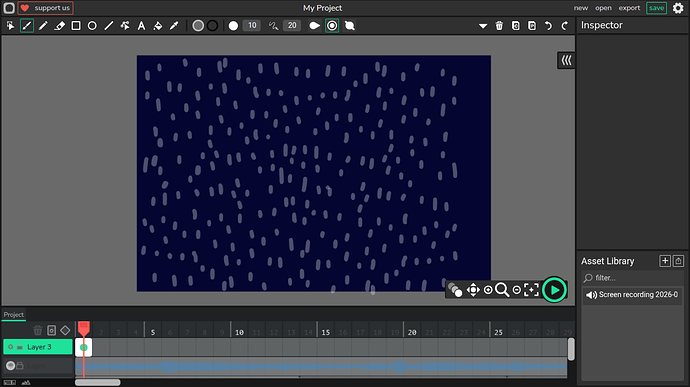Click new in the top menu

coord(580,7)
